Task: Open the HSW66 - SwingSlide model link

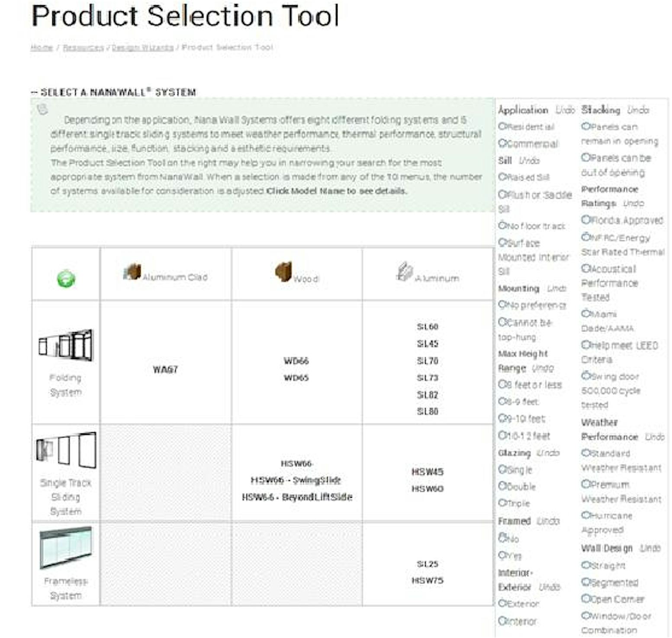Action: [x=296, y=481]
